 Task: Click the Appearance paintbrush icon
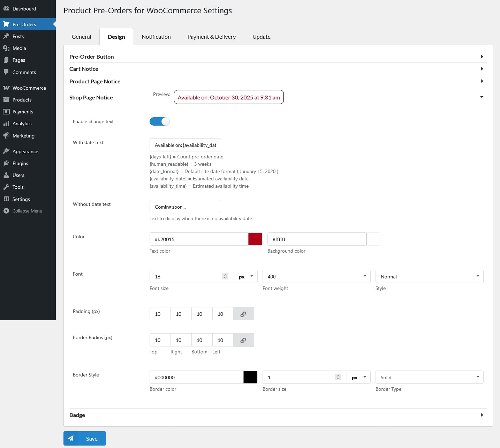(6, 151)
